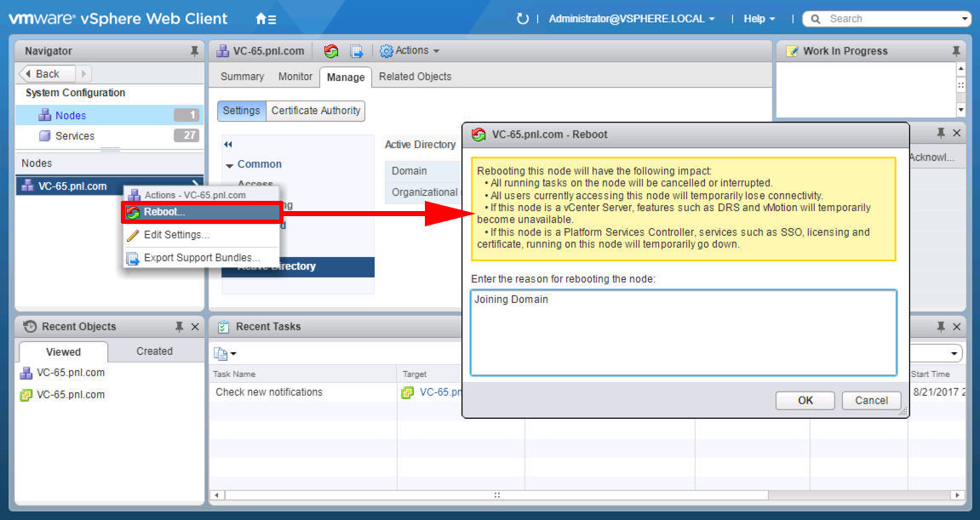The image size is (980, 520).
Task: Open the Actions gear dropdown
Action: 410,50
